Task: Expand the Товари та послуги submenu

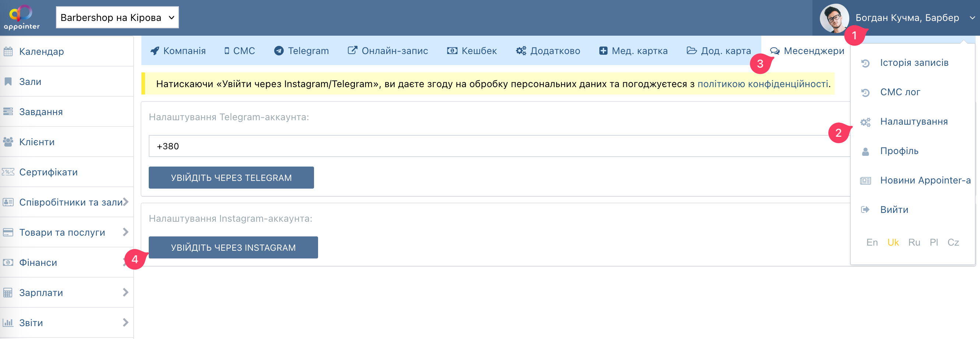Action: pos(126,232)
